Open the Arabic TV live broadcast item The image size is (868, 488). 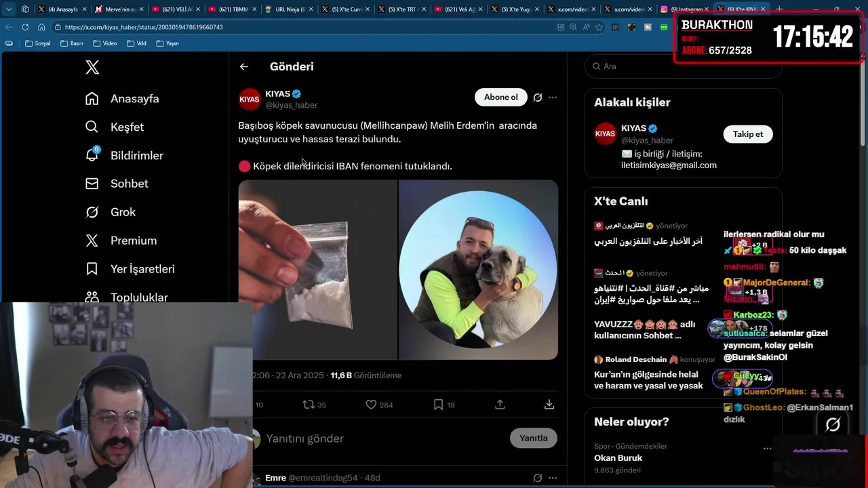(648, 235)
